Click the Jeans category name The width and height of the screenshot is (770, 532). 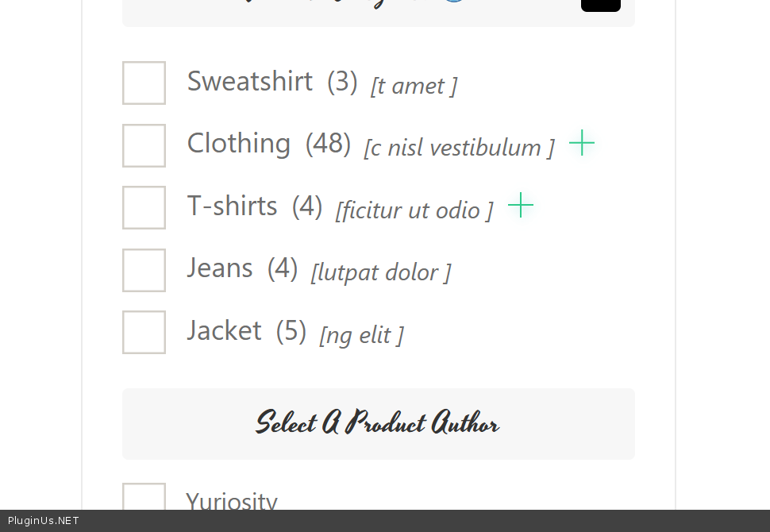(x=220, y=268)
